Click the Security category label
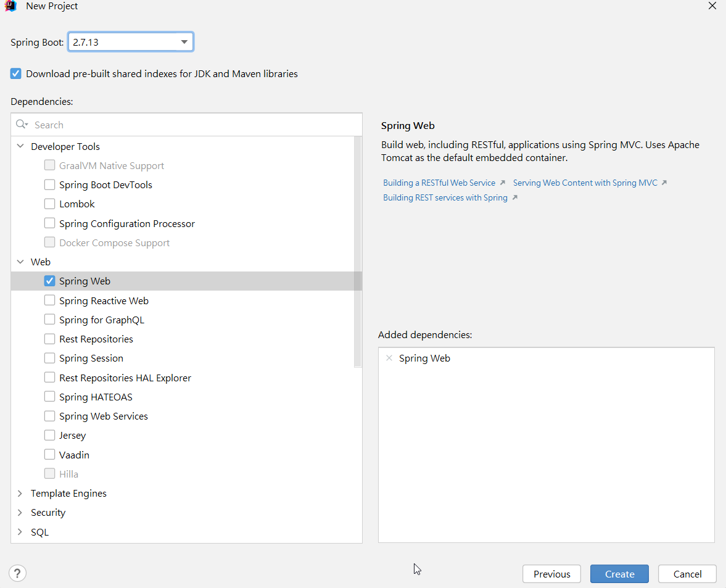Image resolution: width=726 pixels, height=588 pixels. pyautogui.click(x=48, y=512)
